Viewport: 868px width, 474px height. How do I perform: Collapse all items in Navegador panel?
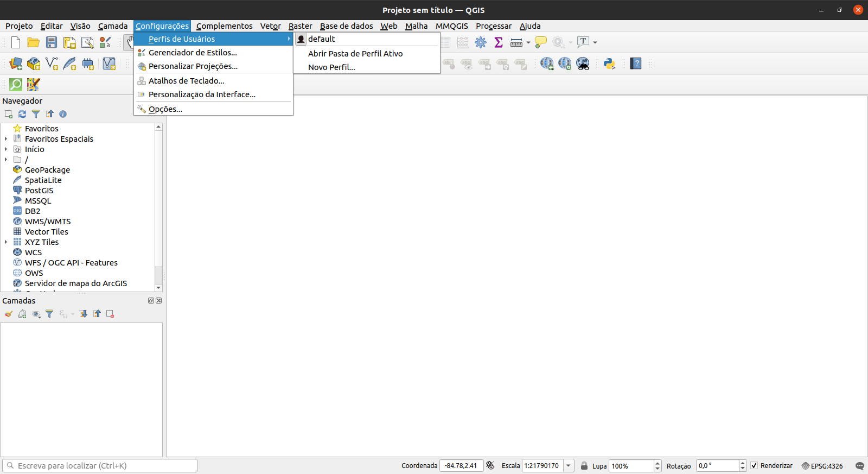pos(49,114)
